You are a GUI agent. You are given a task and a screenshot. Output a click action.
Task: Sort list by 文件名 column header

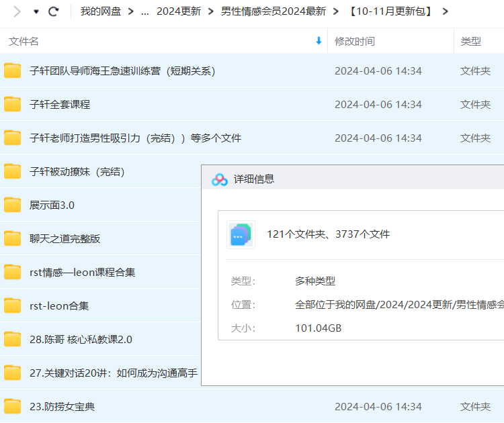(x=24, y=42)
